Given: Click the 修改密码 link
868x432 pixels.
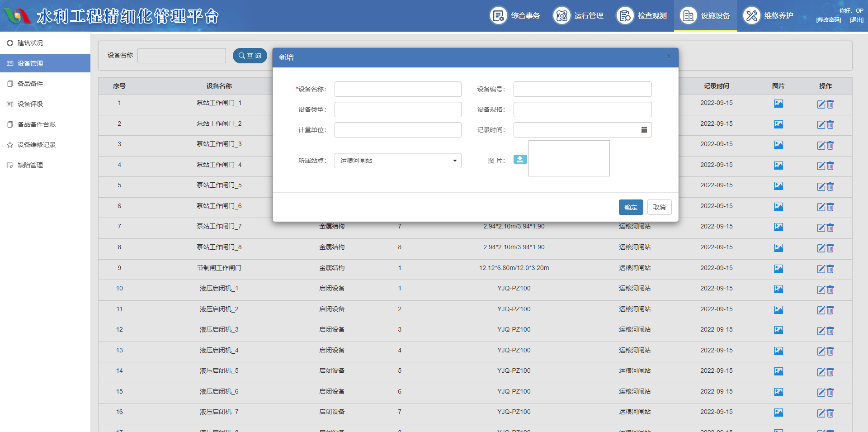Looking at the screenshot, I should pyautogui.click(x=828, y=20).
